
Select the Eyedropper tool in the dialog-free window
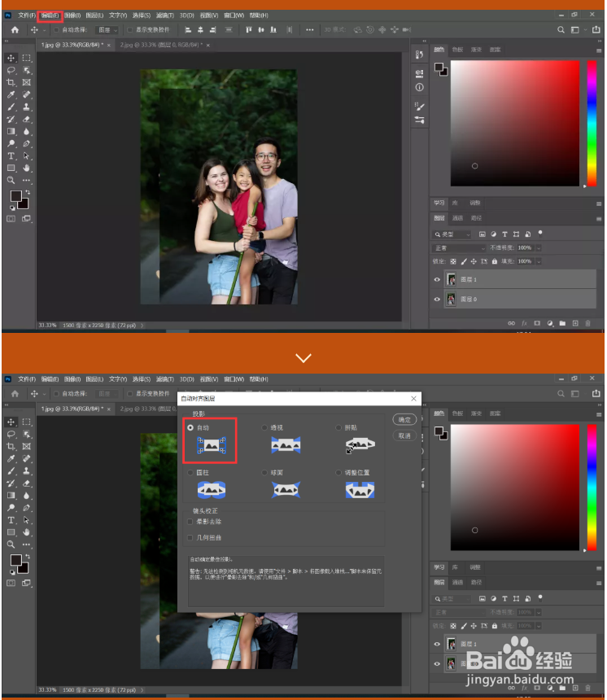coord(11,94)
